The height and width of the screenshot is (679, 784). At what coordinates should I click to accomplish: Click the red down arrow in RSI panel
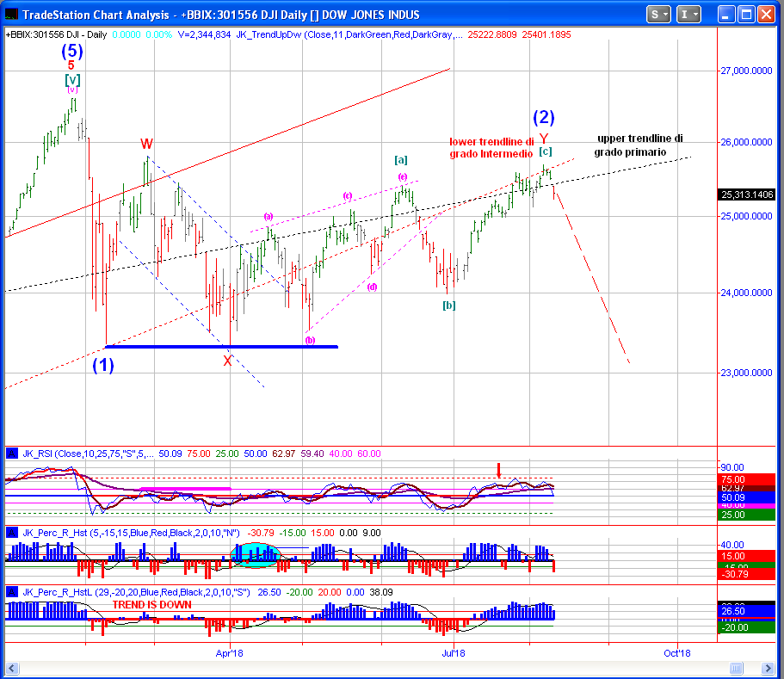[498, 471]
